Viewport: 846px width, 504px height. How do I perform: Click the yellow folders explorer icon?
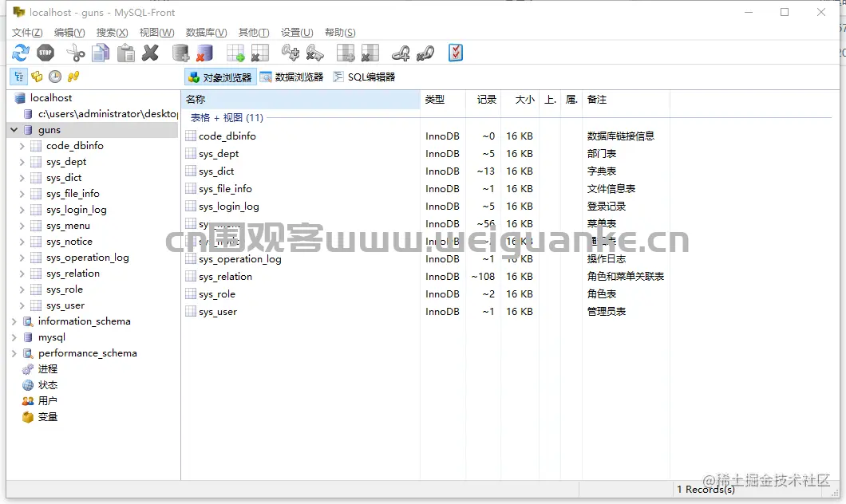click(37, 77)
